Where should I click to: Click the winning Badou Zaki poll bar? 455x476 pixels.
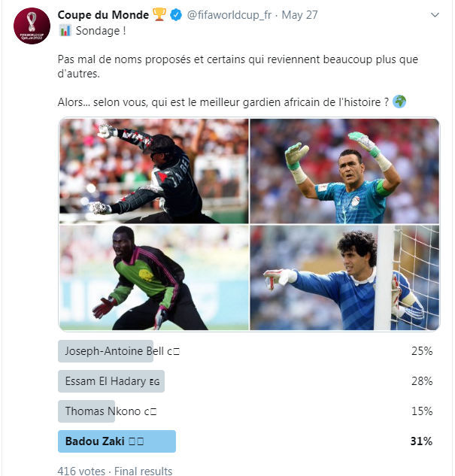click(117, 441)
